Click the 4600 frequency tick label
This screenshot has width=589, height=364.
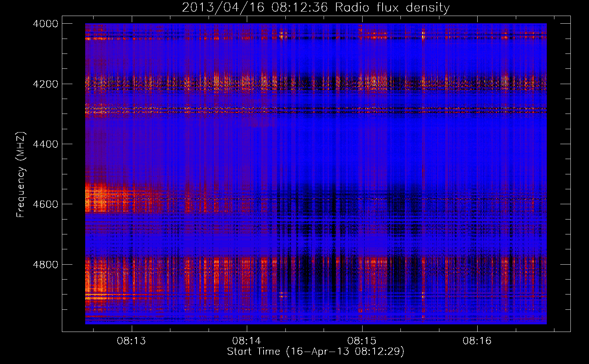point(46,204)
